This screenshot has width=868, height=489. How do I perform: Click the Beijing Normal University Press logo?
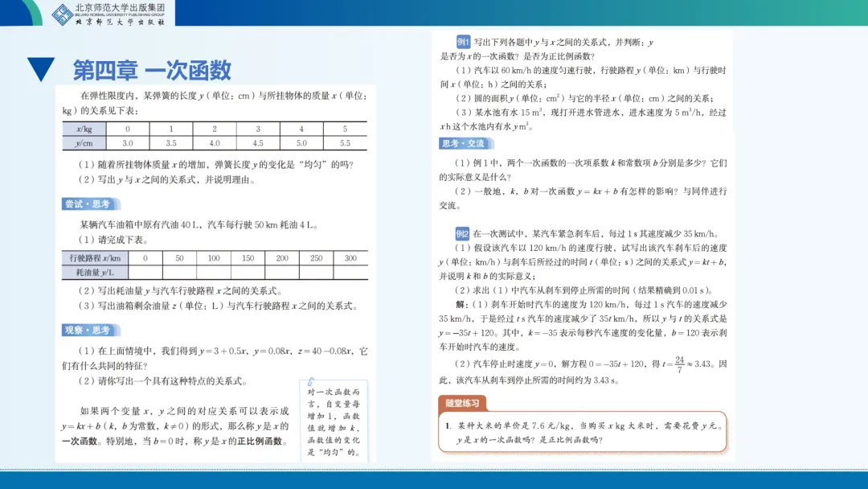click(63, 14)
